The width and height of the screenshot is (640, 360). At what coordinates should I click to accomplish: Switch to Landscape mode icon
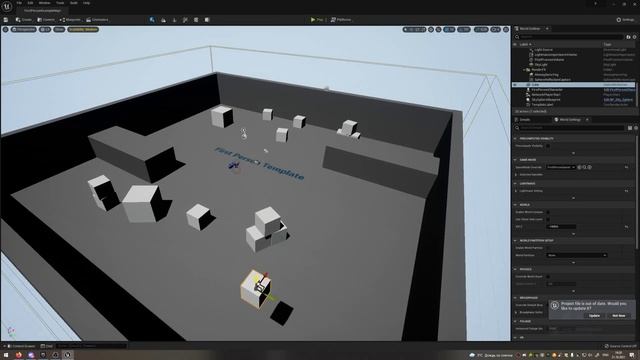coord(163,20)
